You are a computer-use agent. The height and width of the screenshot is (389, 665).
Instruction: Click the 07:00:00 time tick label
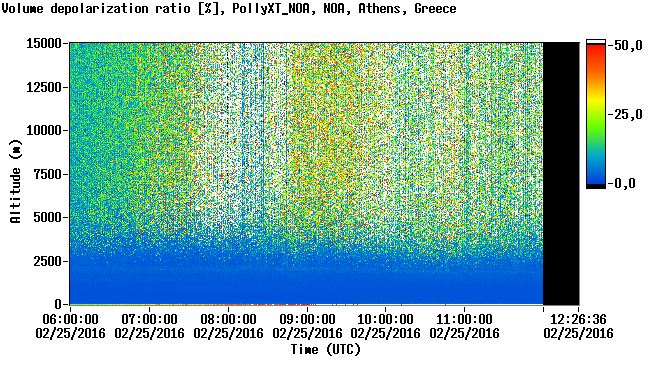point(149,319)
